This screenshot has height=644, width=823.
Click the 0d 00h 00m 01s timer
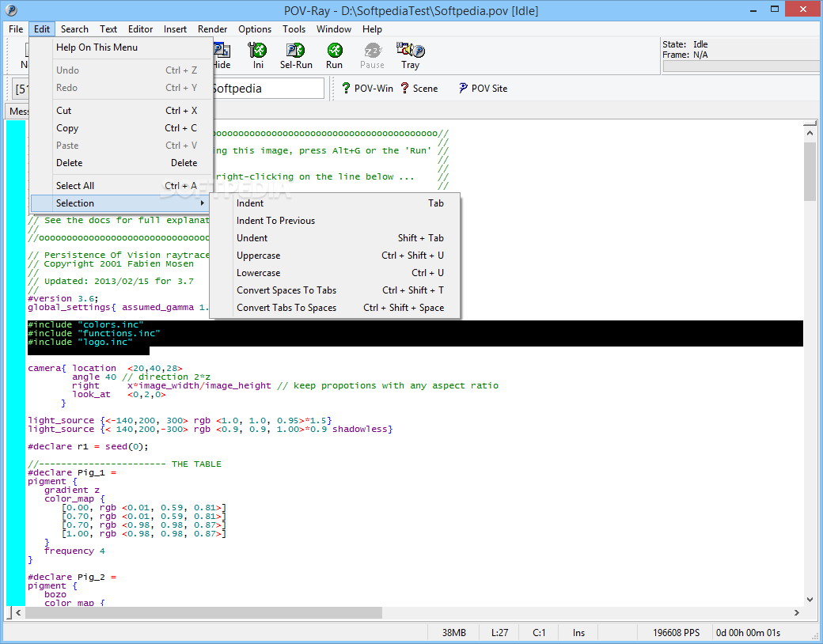click(748, 632)
